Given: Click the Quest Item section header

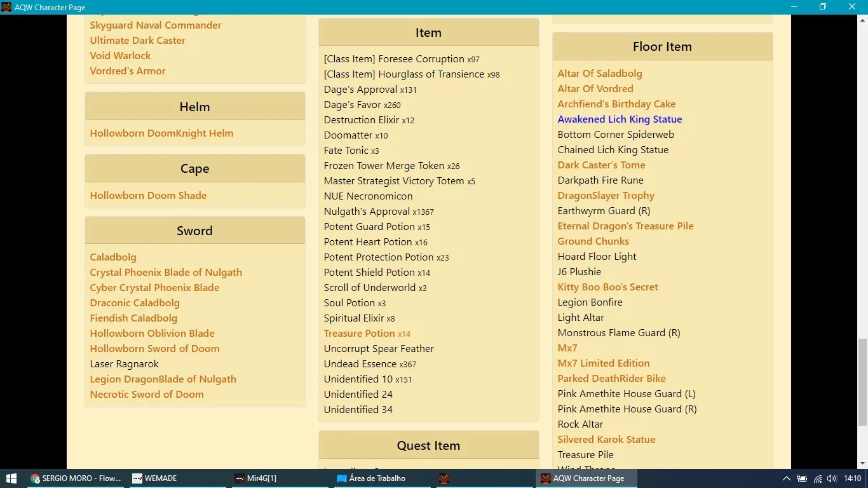Looking at the screenshot, I should 428,445.
